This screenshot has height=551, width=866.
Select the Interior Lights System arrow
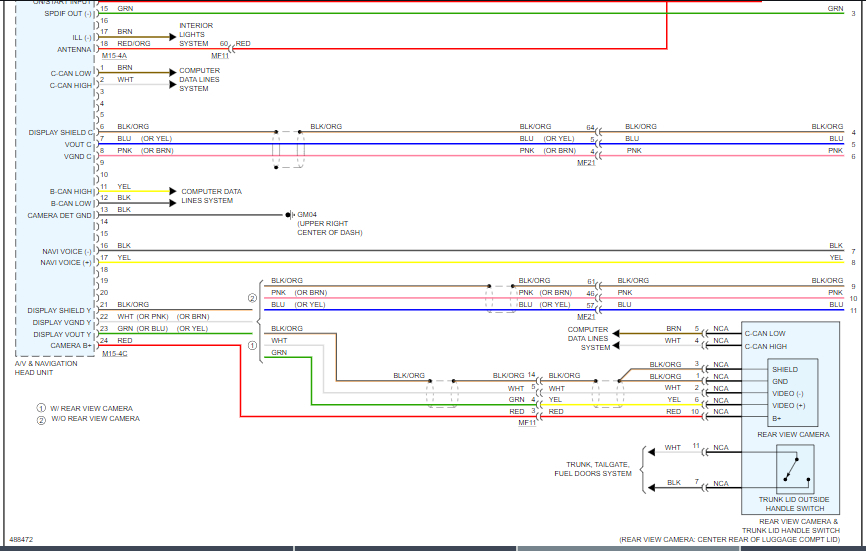(x=173, y=37)
